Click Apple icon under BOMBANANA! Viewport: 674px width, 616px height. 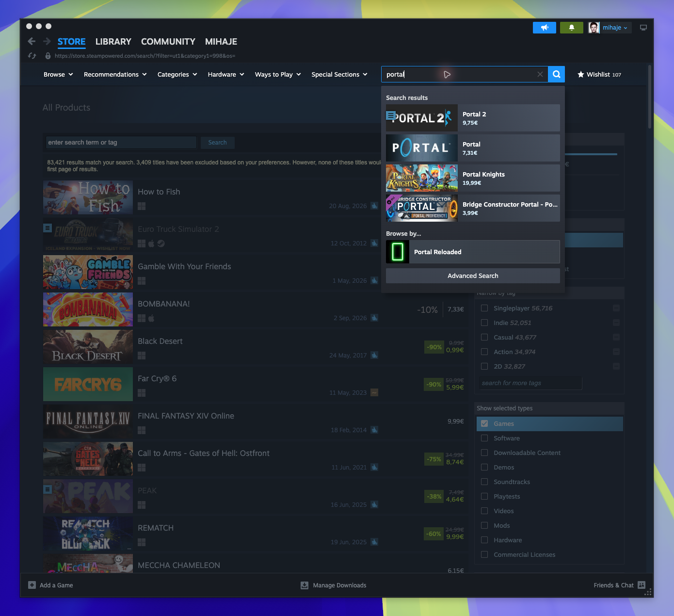point(151,318)
